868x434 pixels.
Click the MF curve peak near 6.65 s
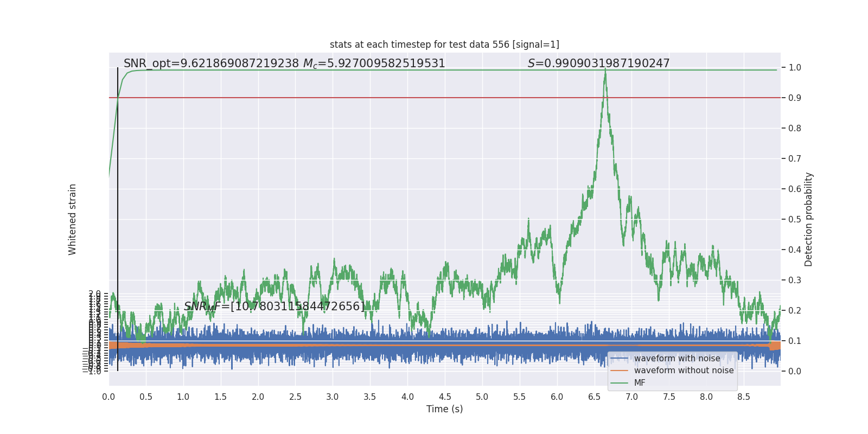605,70
